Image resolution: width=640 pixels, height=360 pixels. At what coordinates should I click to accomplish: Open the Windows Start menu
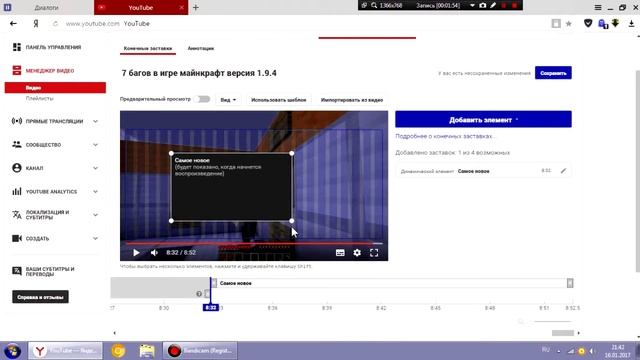click(12, 351)
